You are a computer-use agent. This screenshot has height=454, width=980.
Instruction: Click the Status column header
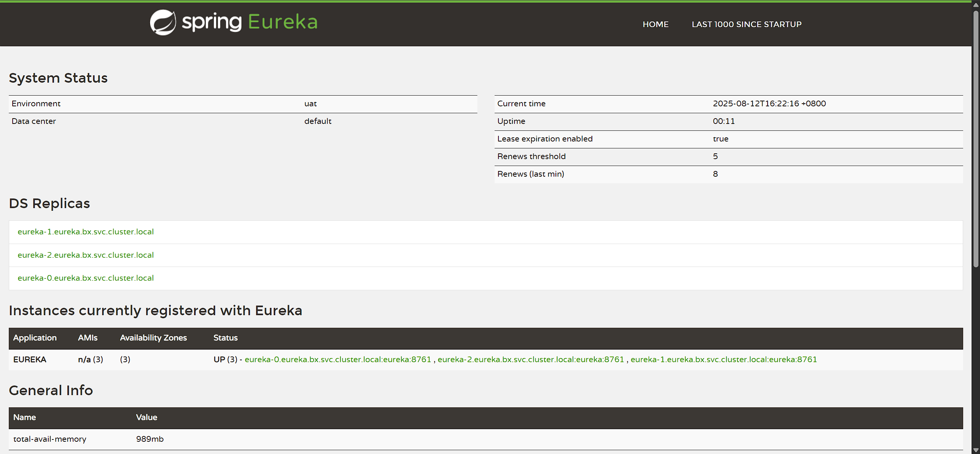coord(225,338)
